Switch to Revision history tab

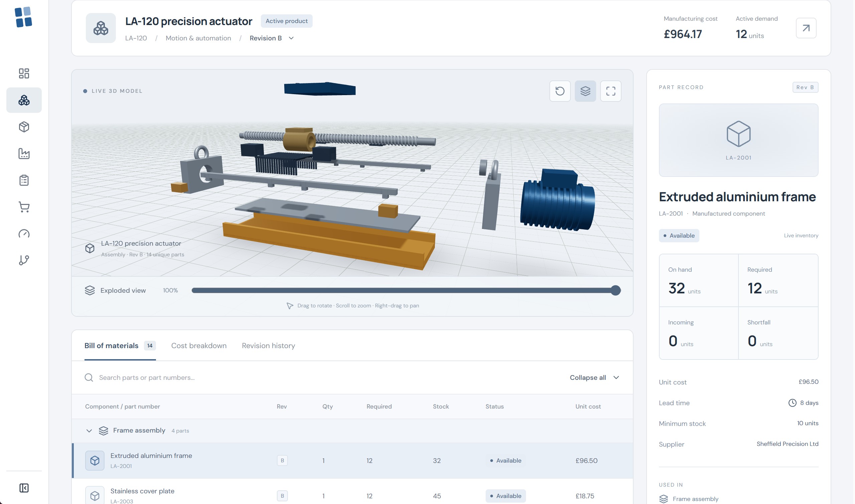pyautogui.click(x=269, y=346)
